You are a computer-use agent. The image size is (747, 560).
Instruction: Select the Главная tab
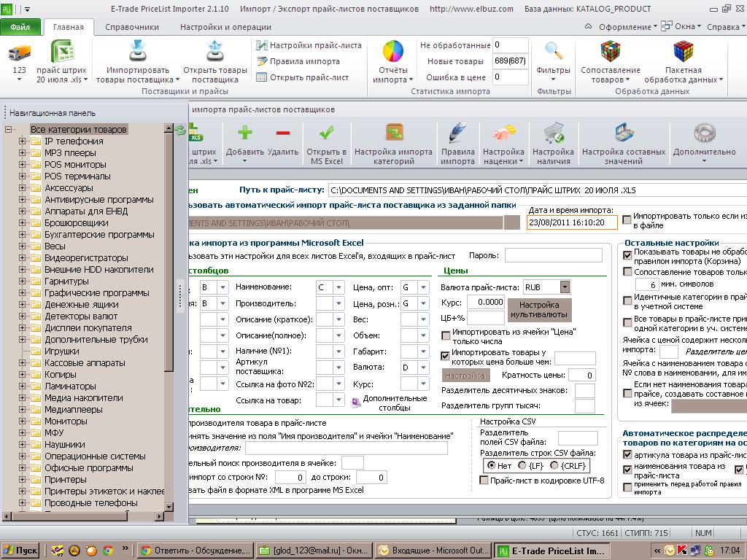68,27
